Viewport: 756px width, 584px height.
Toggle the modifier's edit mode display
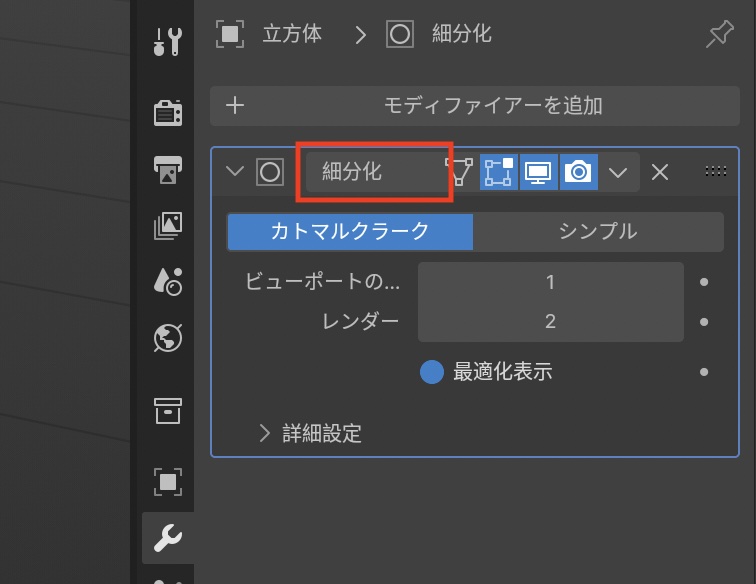pyautogui.click(x=499, y=172)
